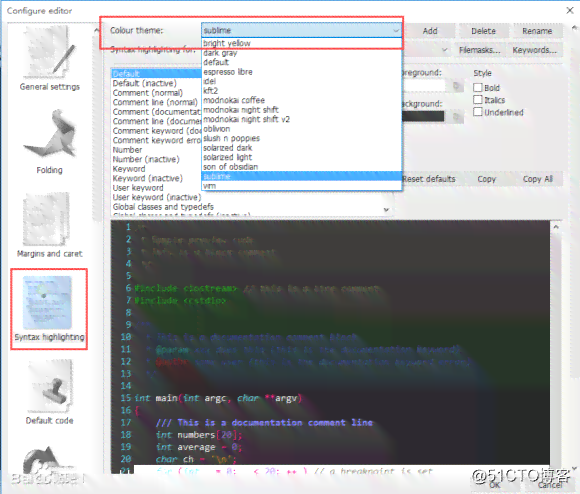Open the Margins and caret icon
This screenshot has width=580, height=494.
tap(46, 219)
